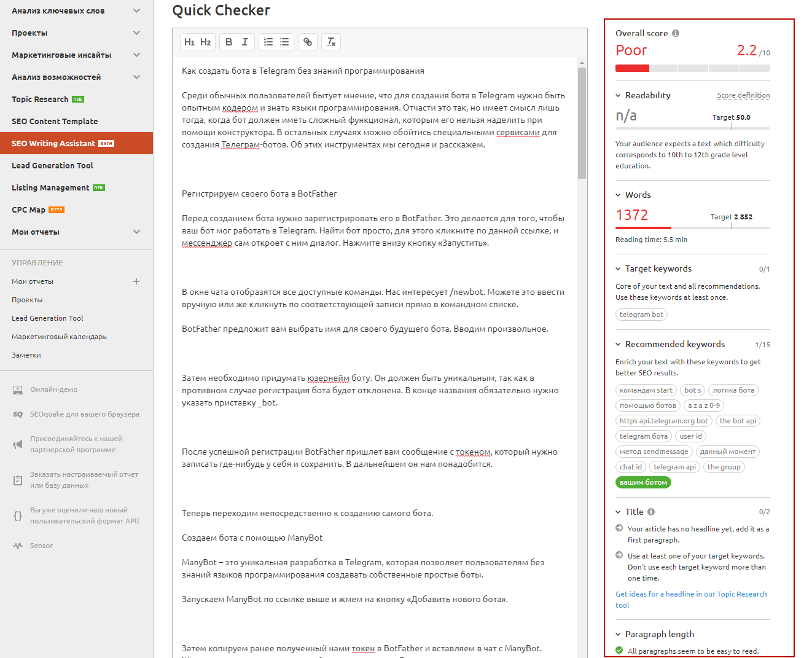Image resolution: width=812 pixels, height=658 pixels.
Task: Expand Анализ ключевых слов menu
Action: pyautogui.click(x=136, y=10)
